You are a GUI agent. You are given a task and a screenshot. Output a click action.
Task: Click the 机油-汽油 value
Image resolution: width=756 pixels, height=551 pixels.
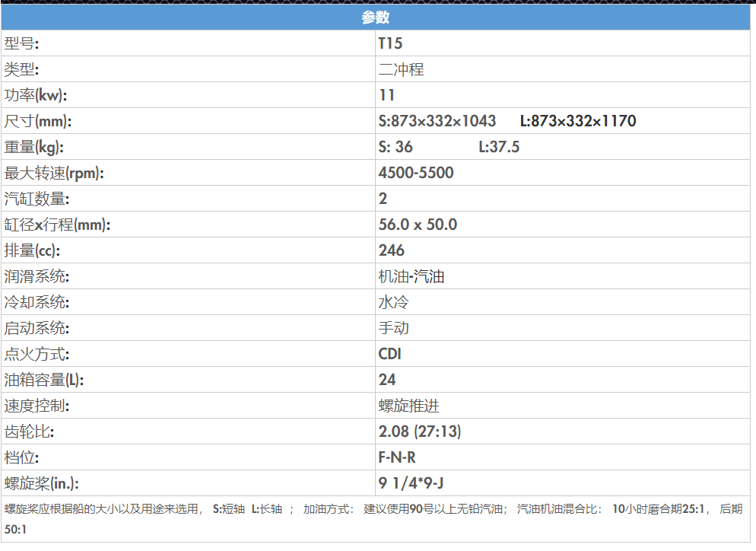(x=411, y=276)
